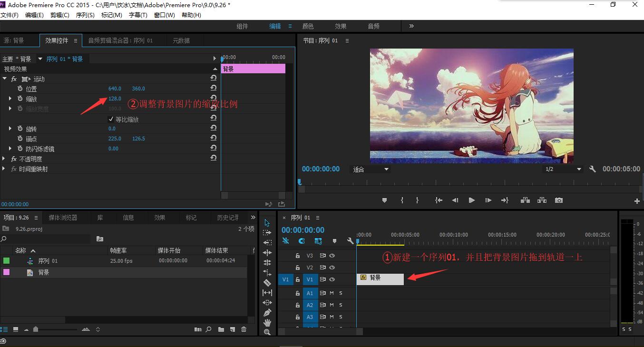Select the 背景 clip on track V1

tap(380, 279)
